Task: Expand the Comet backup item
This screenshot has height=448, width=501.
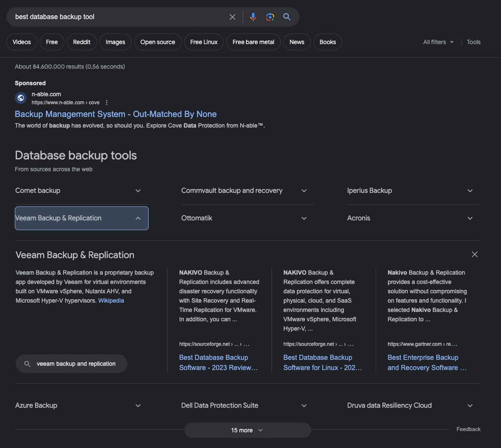Action: click(x=81, y=191)
